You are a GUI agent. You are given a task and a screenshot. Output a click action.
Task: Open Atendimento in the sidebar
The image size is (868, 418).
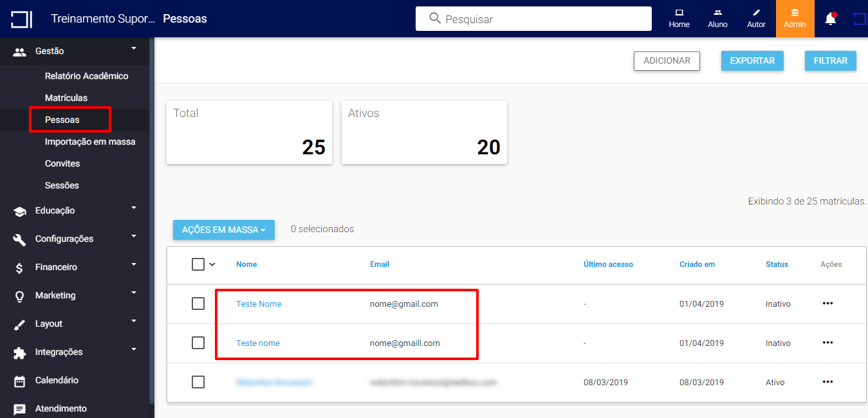[x=61, y=408]
